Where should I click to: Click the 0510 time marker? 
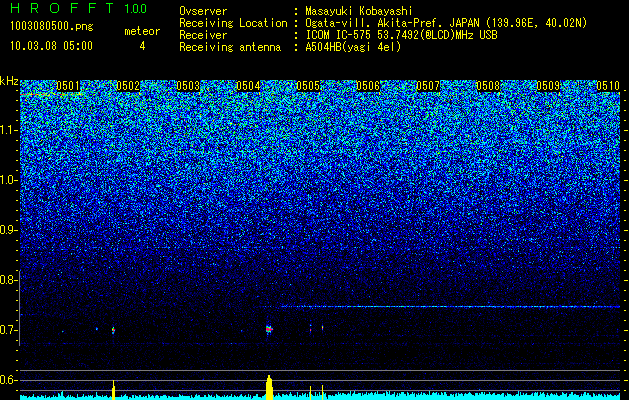point(608,86)
